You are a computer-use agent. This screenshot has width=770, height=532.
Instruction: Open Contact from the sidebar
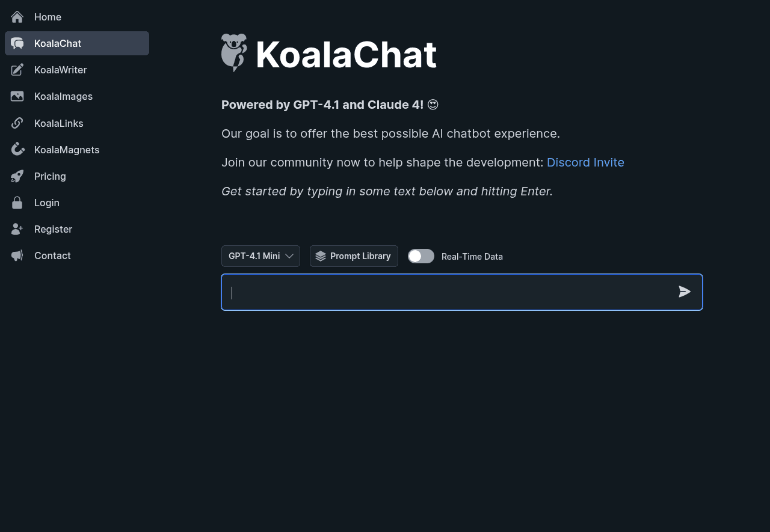pos(52,255)
